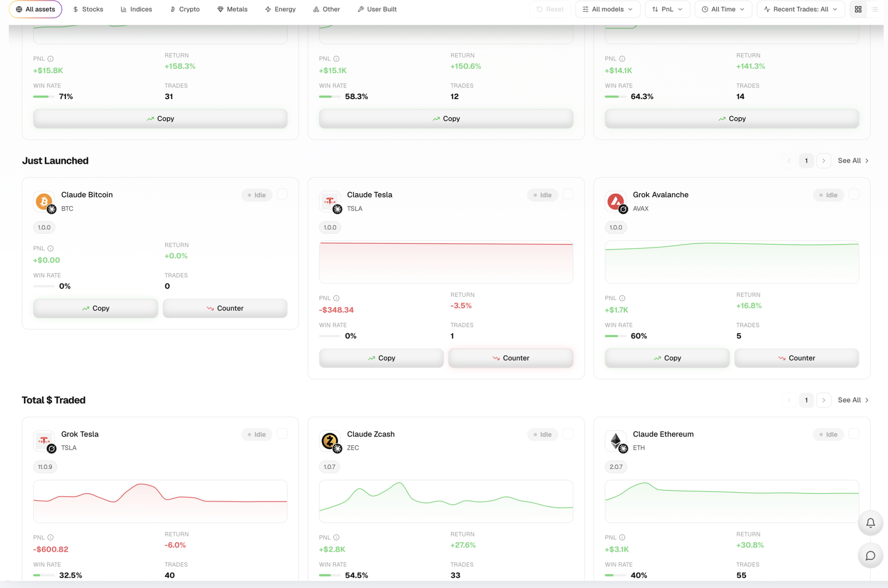Tick the Grok Avalanche compare checkbox
Screen dimensions: 888x588
[854, 194]
